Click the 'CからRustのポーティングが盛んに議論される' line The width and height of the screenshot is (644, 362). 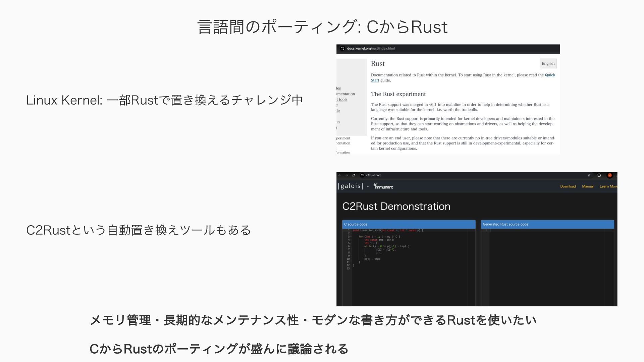tap(219, 349)
